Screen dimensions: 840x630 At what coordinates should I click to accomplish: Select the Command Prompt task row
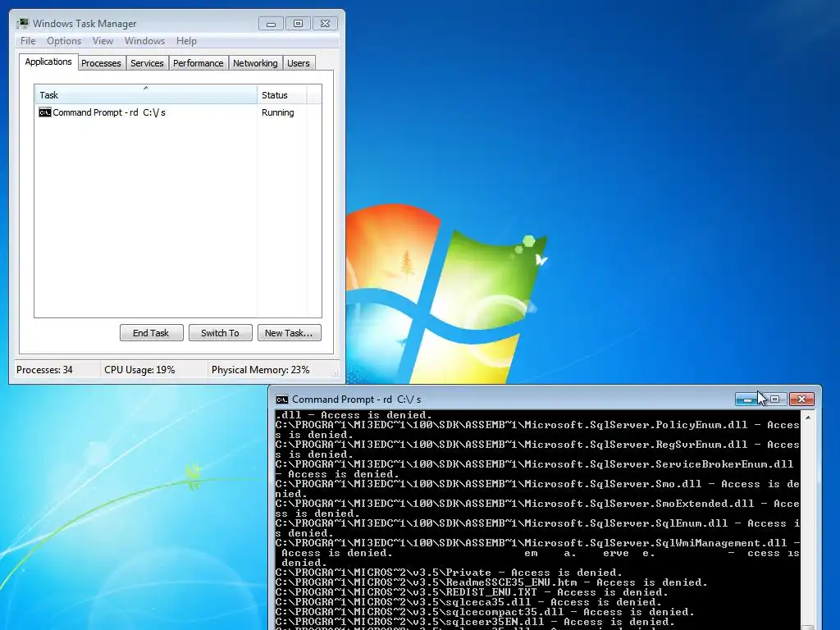(178, 112)
